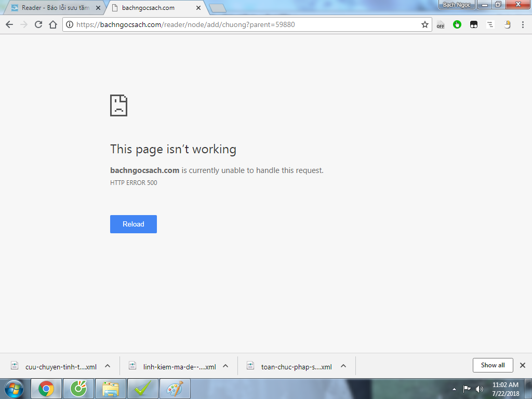532x399 pixels.
Task: Click the mouse-shaped extension icon
Action: [507, 24]
